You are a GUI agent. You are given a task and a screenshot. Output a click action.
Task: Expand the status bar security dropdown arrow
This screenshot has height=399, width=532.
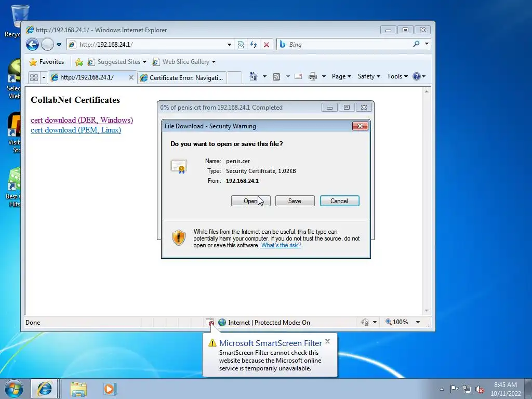tap(375, 322)
